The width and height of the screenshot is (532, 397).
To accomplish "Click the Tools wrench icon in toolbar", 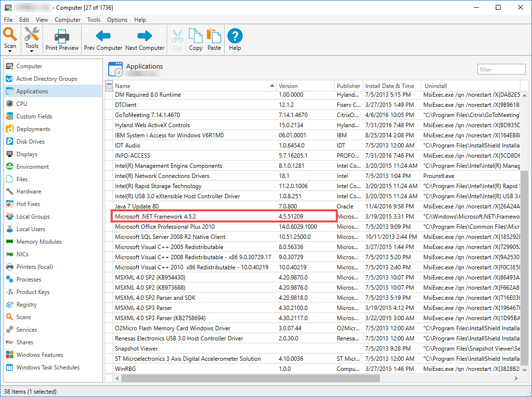I will 32,35.
